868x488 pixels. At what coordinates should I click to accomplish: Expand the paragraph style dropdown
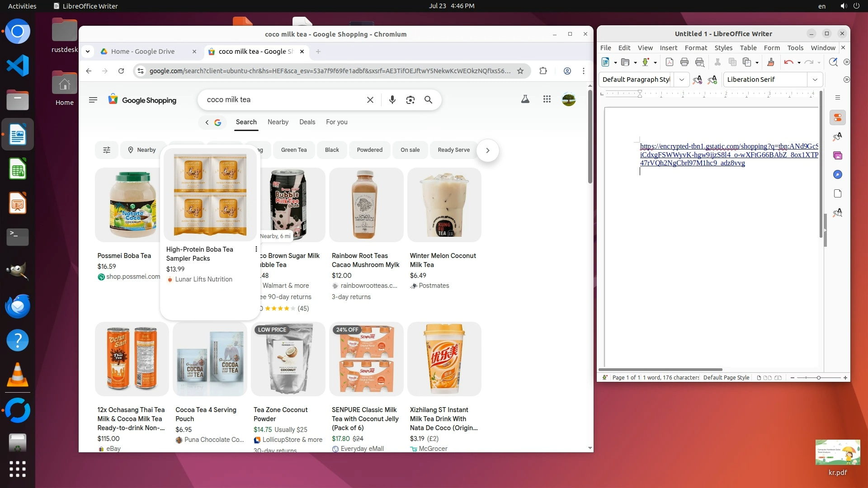click(681, 80)
